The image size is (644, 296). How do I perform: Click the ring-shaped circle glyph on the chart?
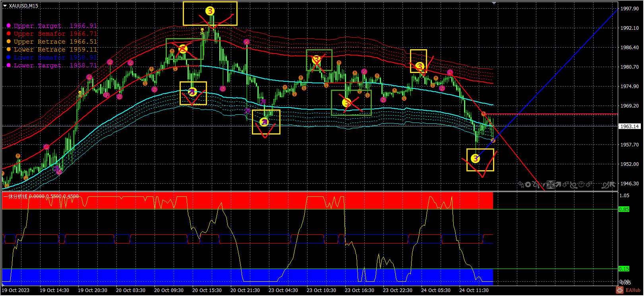(528, 185)
